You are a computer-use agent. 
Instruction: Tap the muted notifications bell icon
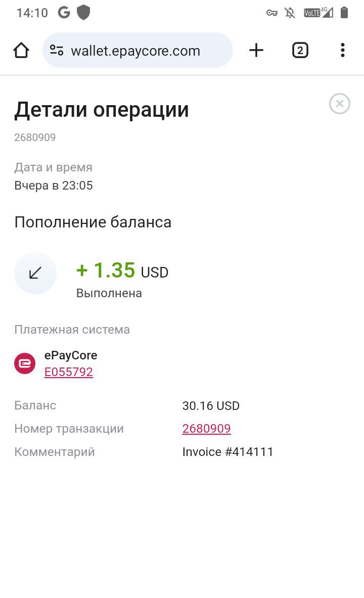(x=290, y=13)
